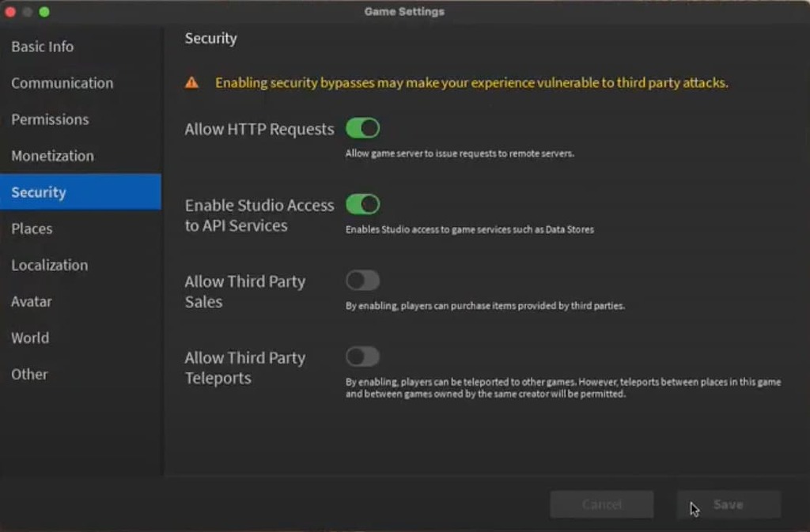Viewport: 810px width, 532px height.
Task: Enable Allow Third Party Teleports
Action: point(362,356)
